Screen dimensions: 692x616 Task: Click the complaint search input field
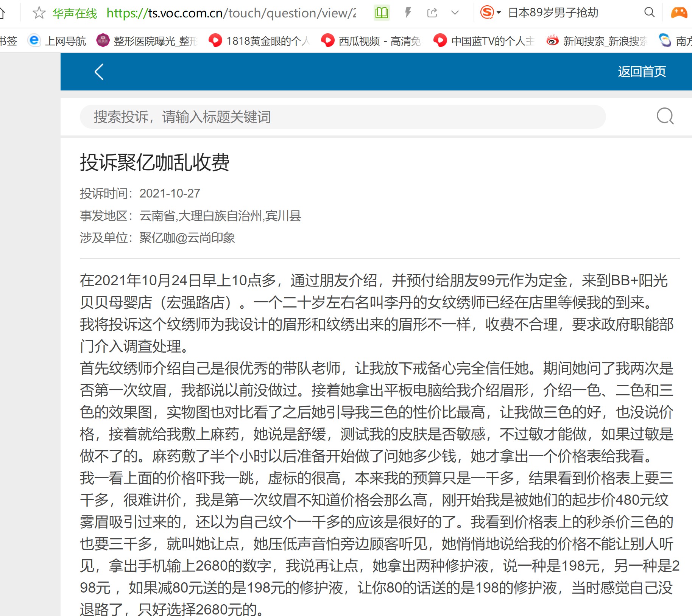click(x=343, y=117)
